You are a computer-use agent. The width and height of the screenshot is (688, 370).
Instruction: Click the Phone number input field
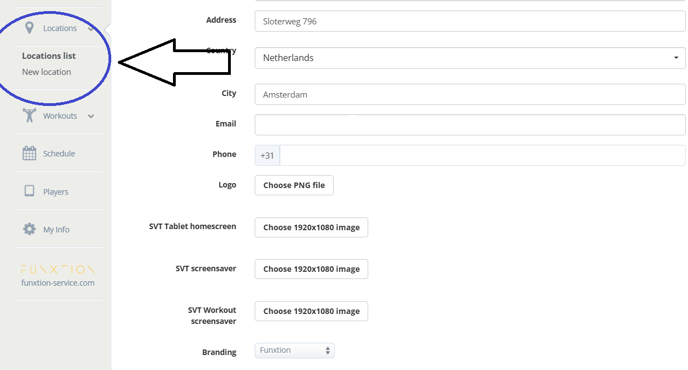tap(483, 155)
